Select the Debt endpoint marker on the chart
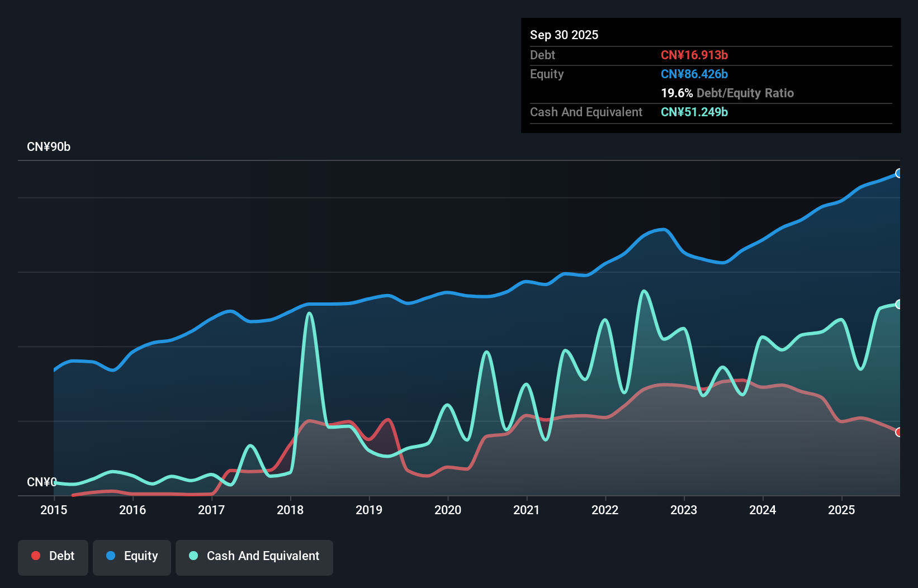This screenshot has height=588, width=918. coord(898,431)
